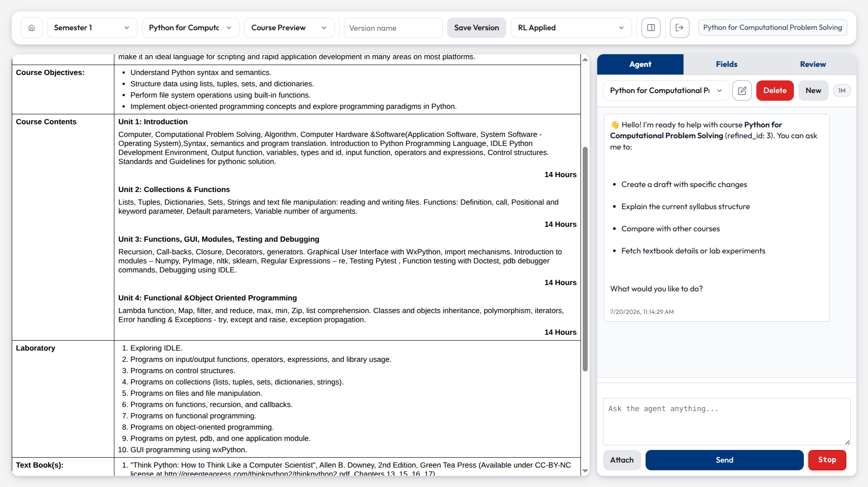
Task: Focus the Version name input field
Action: click(393, 28)
